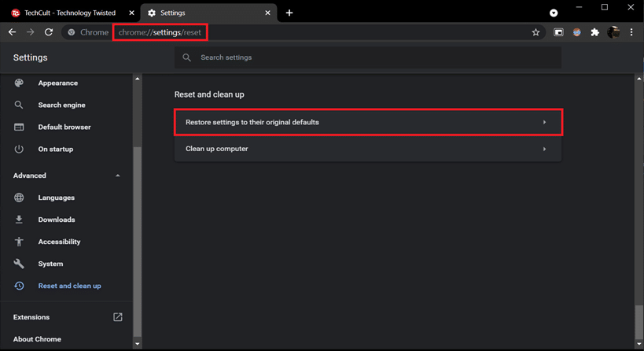Open the Chrome three-dot menu

coord(631,32)
